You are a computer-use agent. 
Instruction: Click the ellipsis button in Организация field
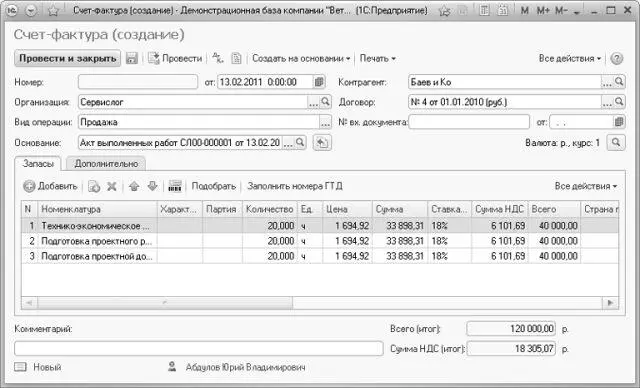click(x=313, y=102)
